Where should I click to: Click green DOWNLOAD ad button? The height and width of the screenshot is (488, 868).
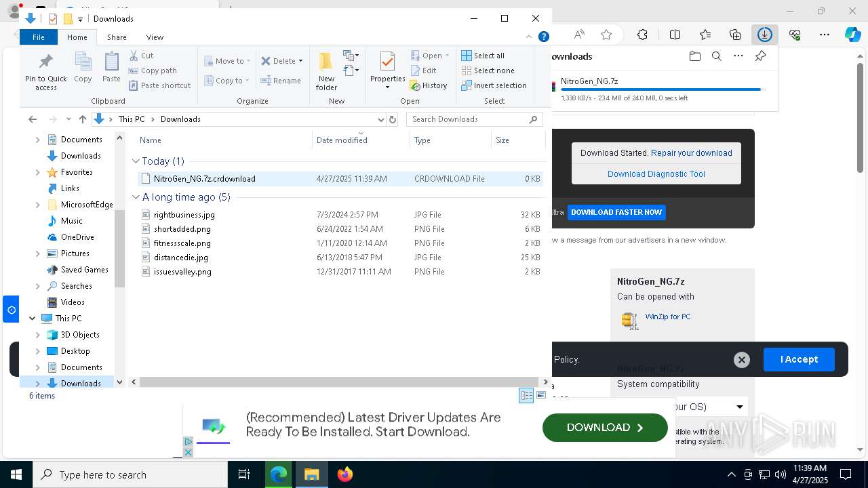pos(605,428)
